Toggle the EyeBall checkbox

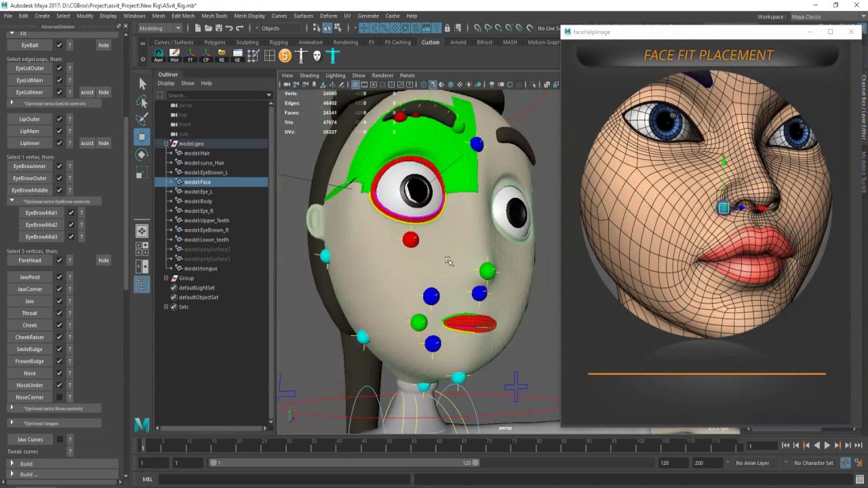[x=59, y=45]
